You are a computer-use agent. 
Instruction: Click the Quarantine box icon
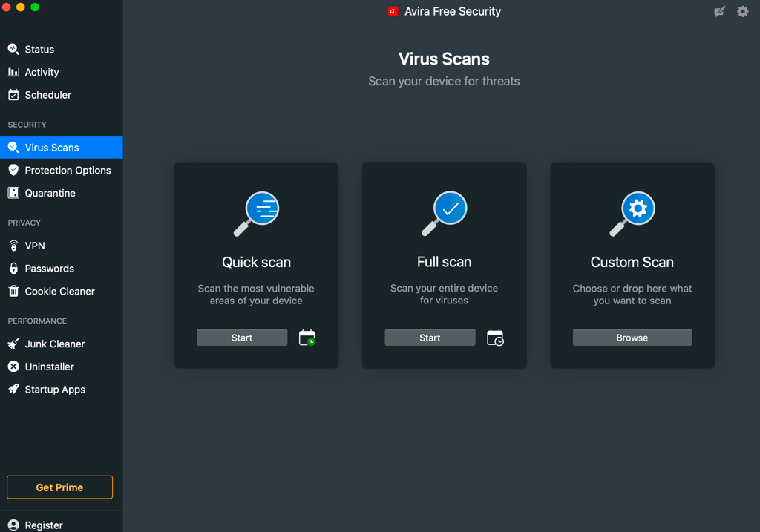[x=13, y=193]
